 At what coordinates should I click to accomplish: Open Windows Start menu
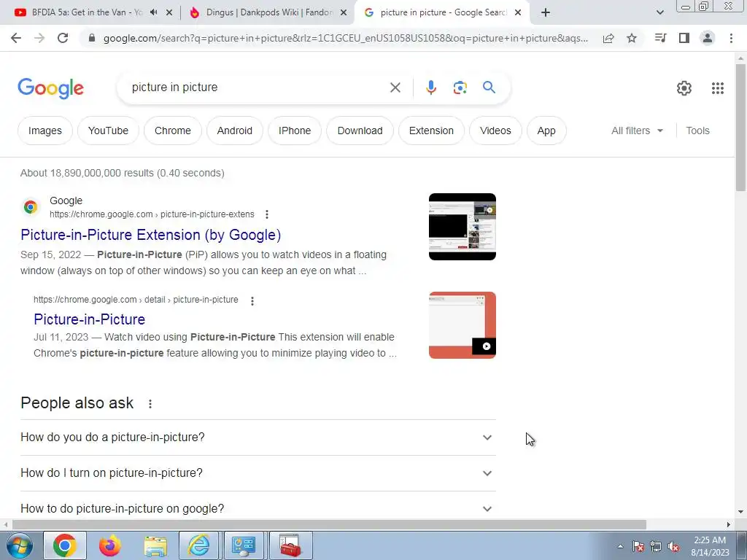click(20, 545)
